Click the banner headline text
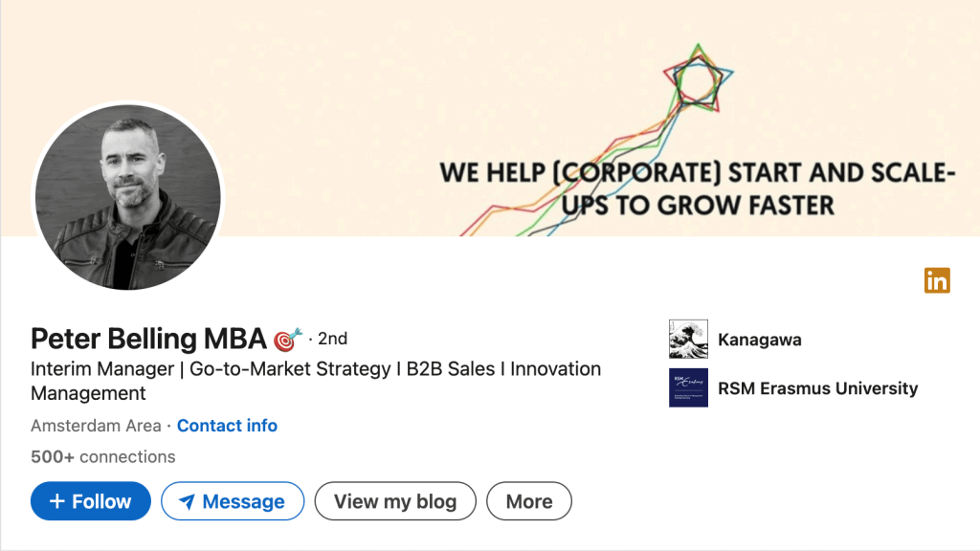Viewport: 980px width, 551px height. point(697,188)
